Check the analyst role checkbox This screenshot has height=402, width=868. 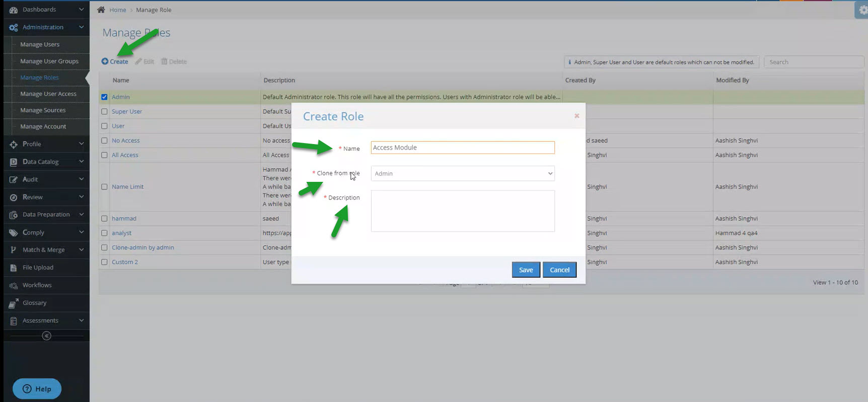104,233
